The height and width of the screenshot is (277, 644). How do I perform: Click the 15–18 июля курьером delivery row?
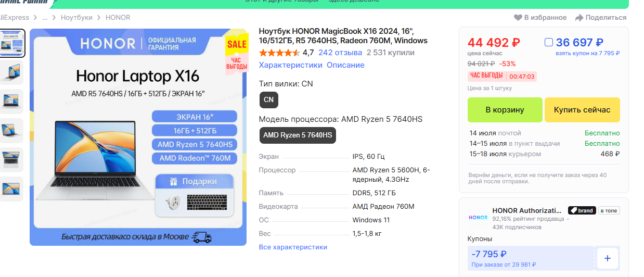(x=545, y=154)
